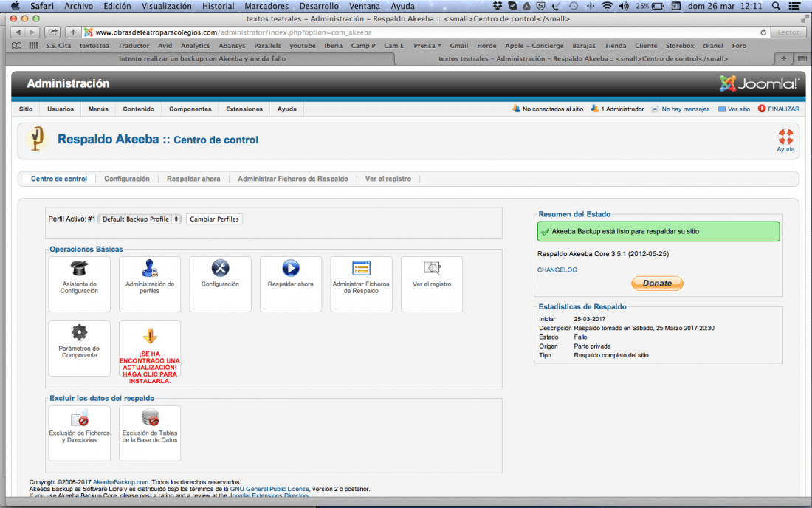Screen dimensions: 812x508
Task: Open the Joomla Ayuda menu
Action: (x=287, y=109)
